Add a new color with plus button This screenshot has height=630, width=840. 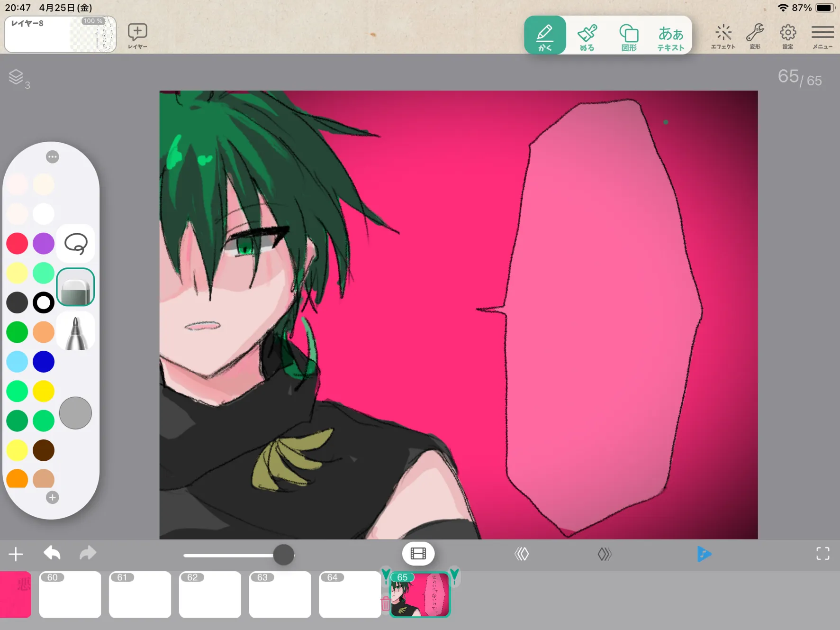point(53,497)
